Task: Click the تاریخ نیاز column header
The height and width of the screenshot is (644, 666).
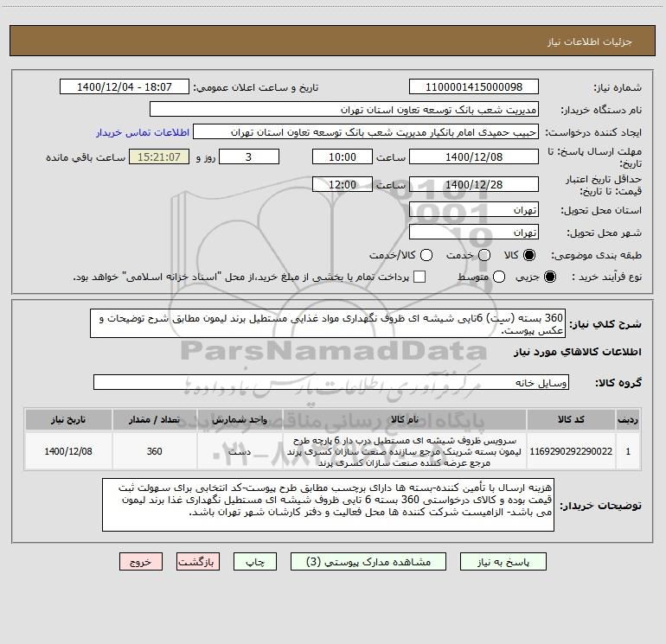Action: pyautogui.click(x=68, y=419)
